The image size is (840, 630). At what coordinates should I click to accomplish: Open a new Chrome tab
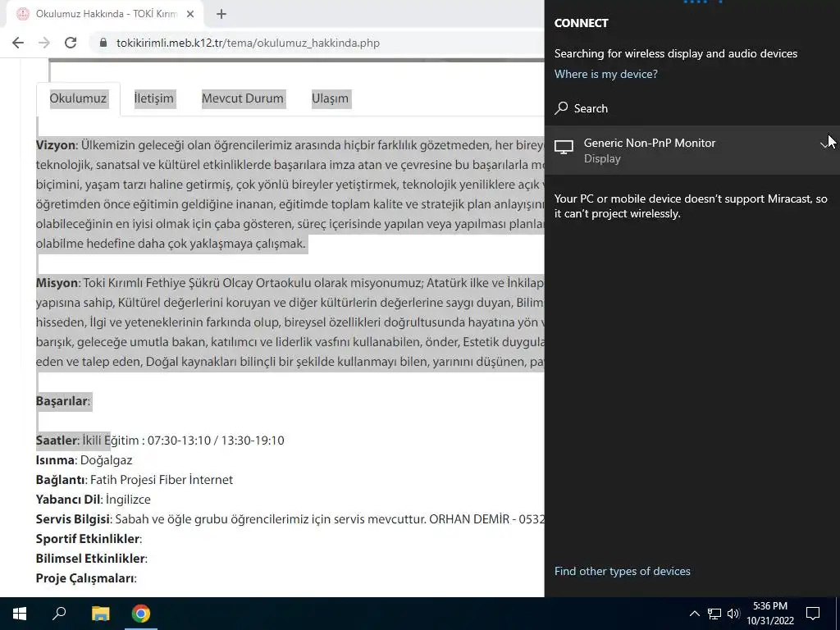click(x=221, y=14)
